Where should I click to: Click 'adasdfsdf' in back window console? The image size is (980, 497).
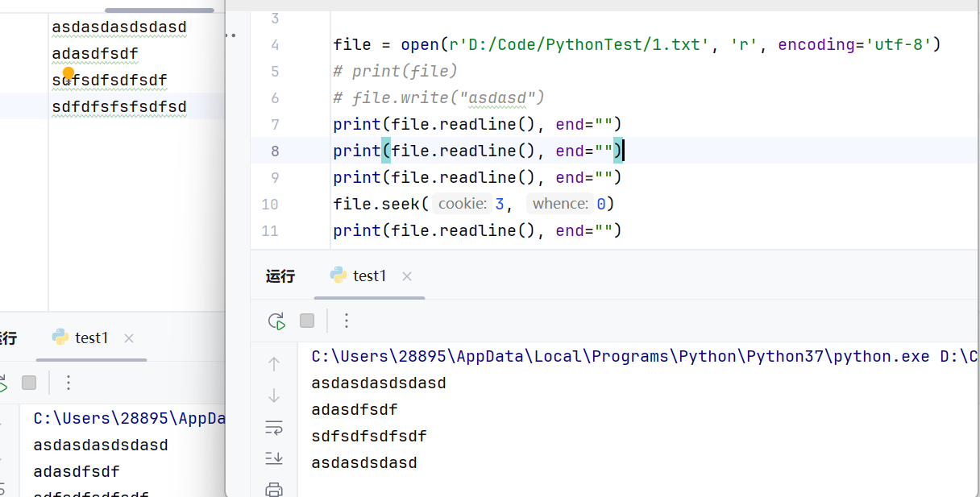tap(77, 471)
